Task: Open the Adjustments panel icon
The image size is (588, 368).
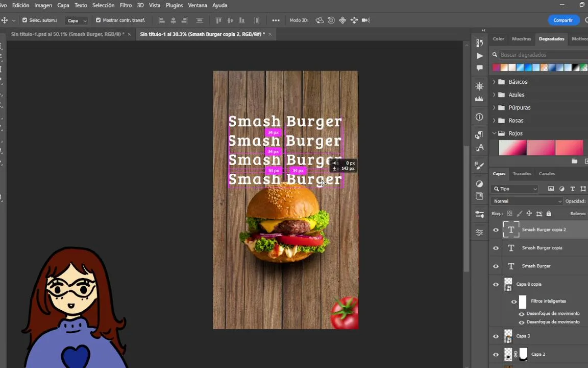Action: coord(479,183)
